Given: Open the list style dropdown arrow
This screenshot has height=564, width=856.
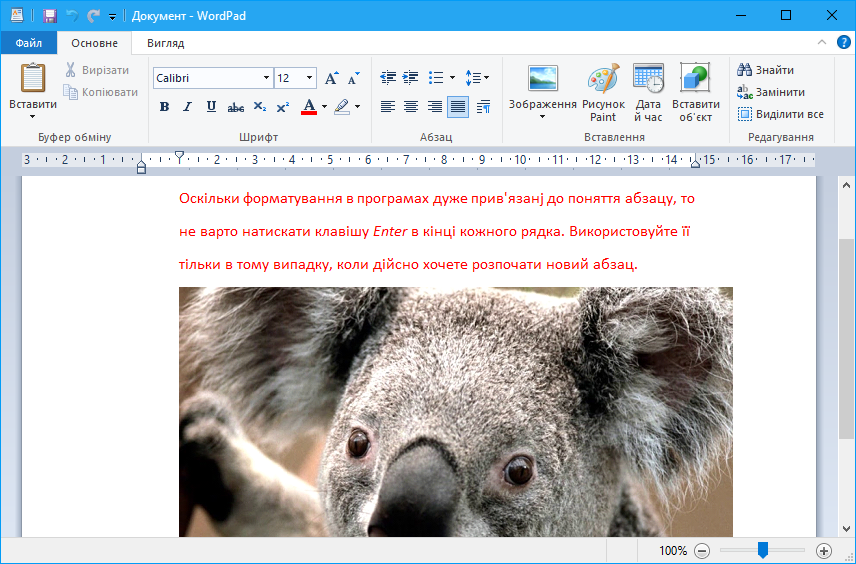Looking at the screenshot, I should (452, 78).
